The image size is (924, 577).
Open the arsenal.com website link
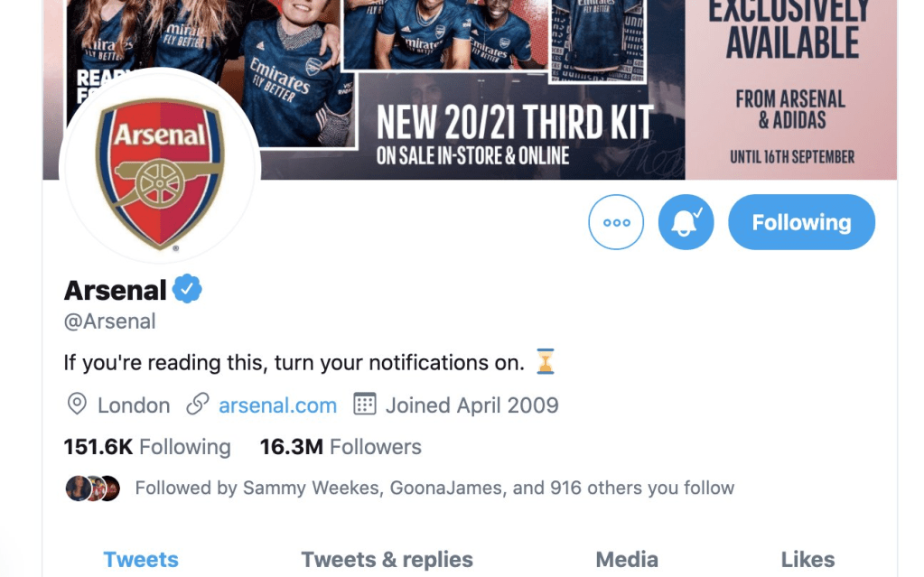tap(277, 405)
